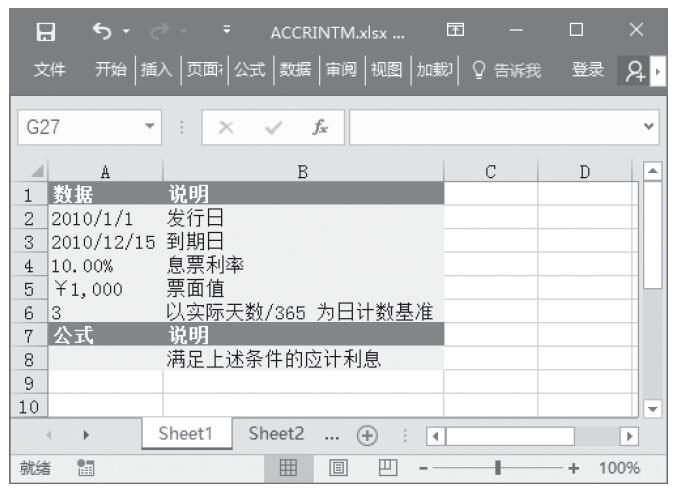Click the Tell Me lightbulb search
Viewport: 679px width, 495px height.
[x=506, y=70]
